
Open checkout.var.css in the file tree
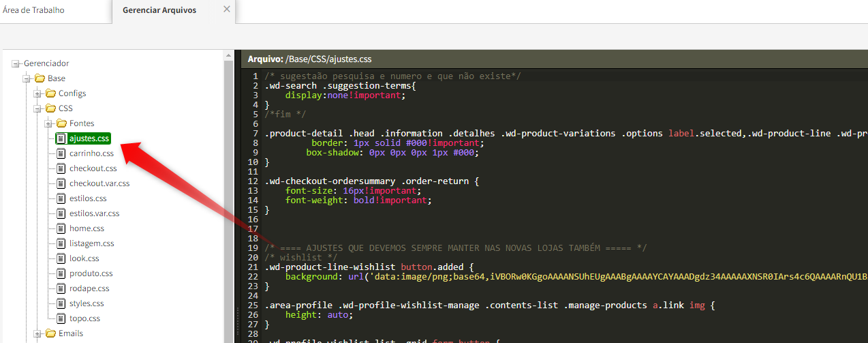99,183
